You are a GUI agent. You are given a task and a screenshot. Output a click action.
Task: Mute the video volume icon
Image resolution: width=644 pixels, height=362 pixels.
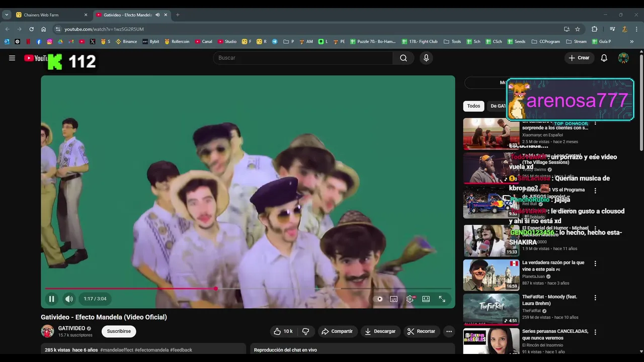pyautogui.click(x=69, y=299)
